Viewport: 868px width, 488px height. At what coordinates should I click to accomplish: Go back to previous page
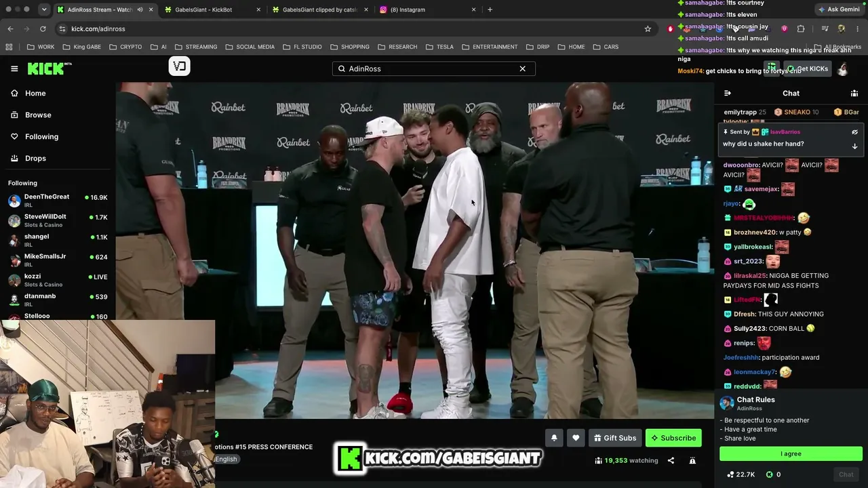[10, 28]
